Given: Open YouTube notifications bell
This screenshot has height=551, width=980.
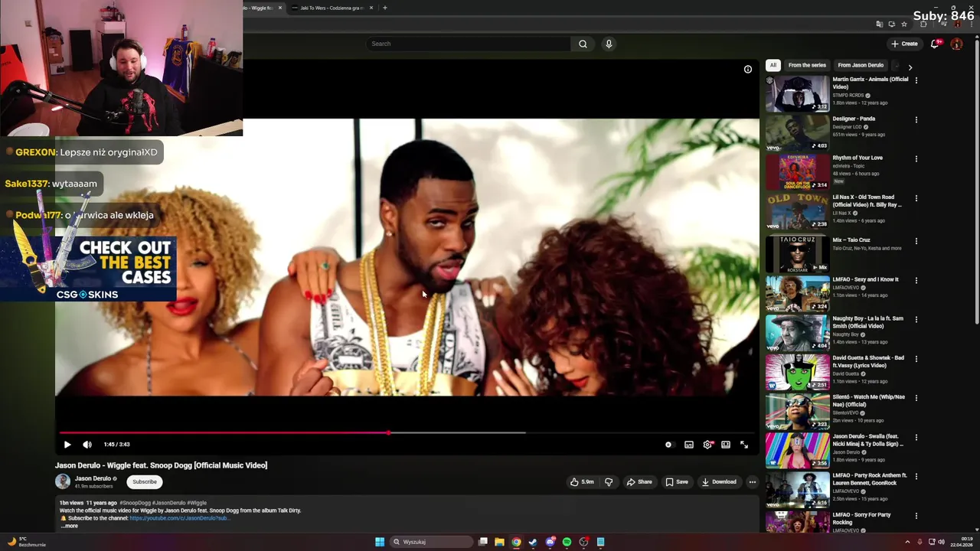Looking at the screenshot, I should pos(935,44).
